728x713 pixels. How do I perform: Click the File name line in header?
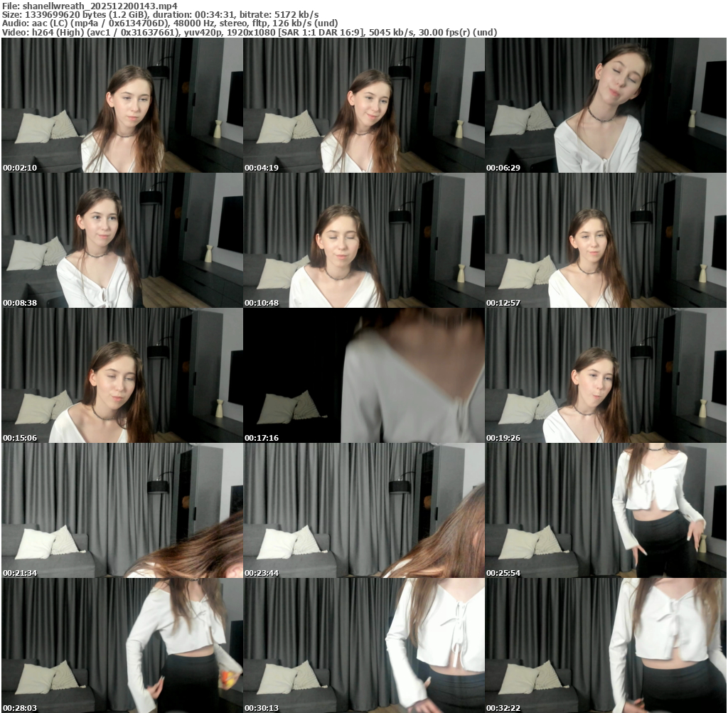[x=90, y=5]
